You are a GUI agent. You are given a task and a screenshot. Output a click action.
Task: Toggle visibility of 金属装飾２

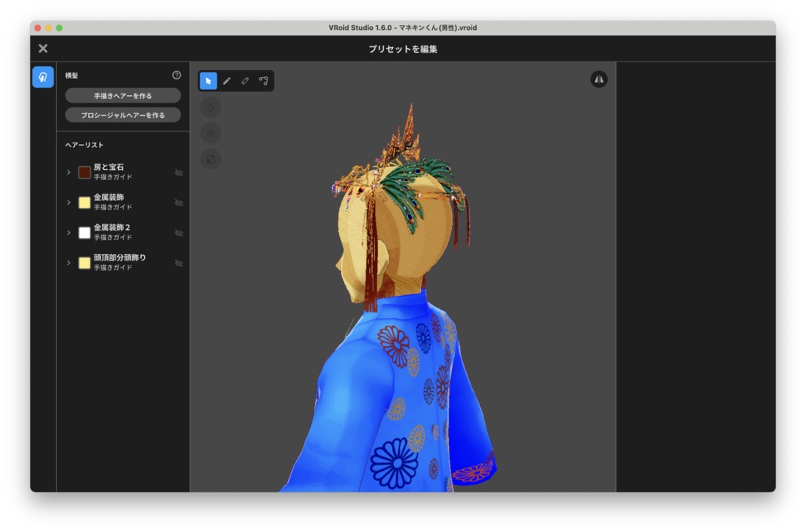point(179,233)
